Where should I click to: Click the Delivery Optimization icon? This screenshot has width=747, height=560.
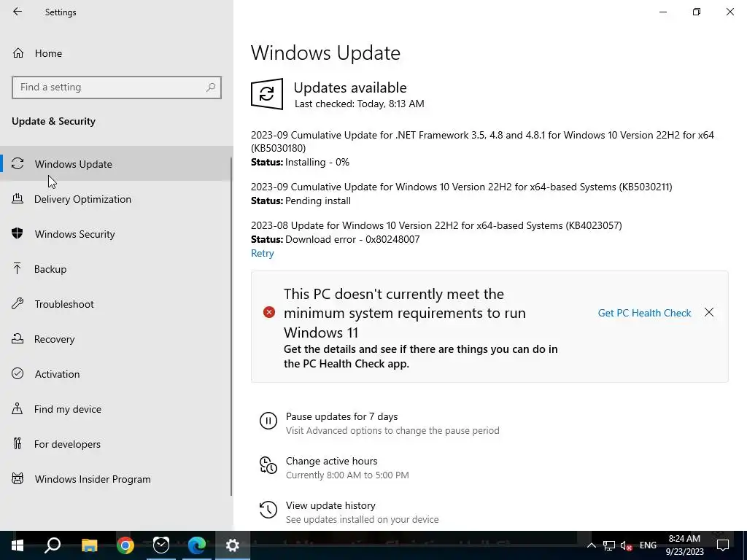[18, 199]
